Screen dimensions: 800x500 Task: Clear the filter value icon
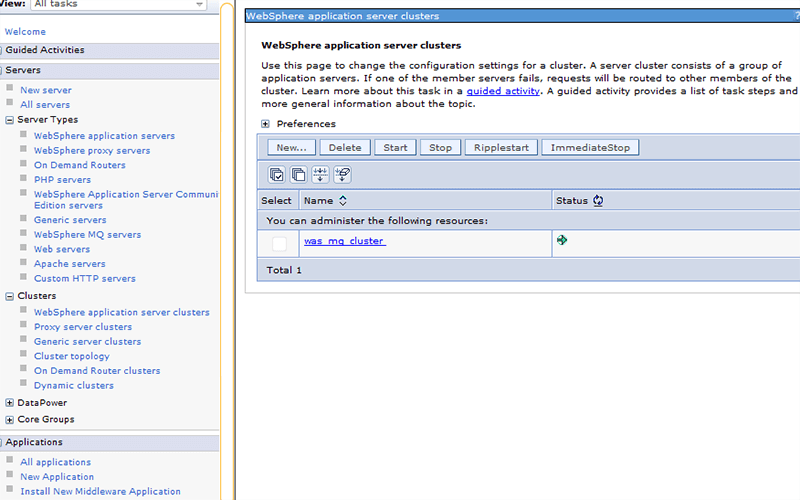click(342, 174)
